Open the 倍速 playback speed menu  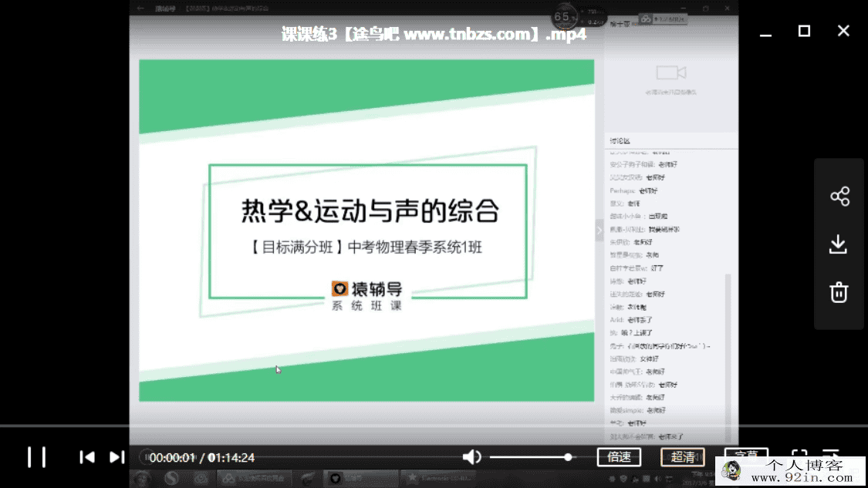(619, 457)
